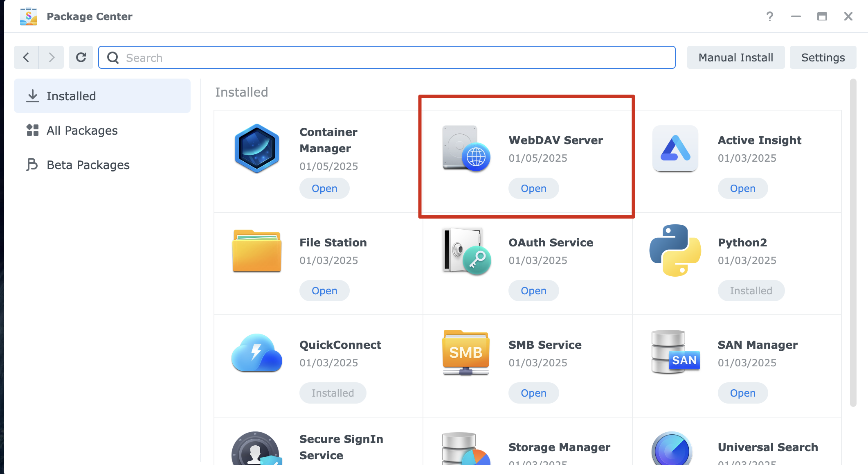Click the Package Center app logo

(x=29, y=16)
